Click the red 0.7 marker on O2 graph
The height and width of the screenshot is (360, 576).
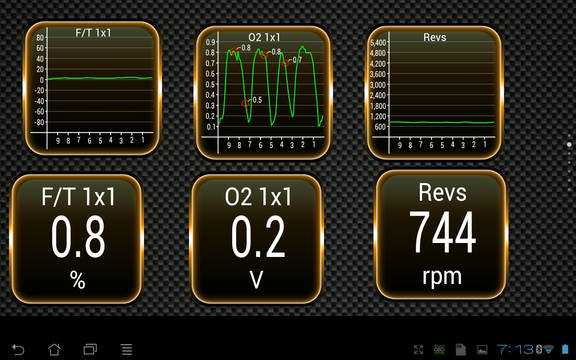click(x=285, y=63)
